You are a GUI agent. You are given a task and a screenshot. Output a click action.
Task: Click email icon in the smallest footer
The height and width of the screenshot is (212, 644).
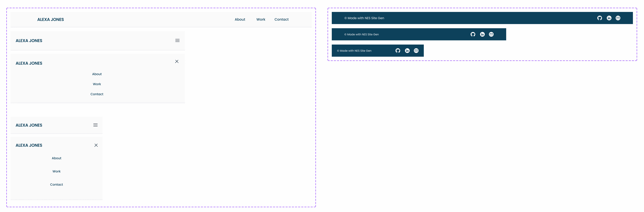(416, 51)
